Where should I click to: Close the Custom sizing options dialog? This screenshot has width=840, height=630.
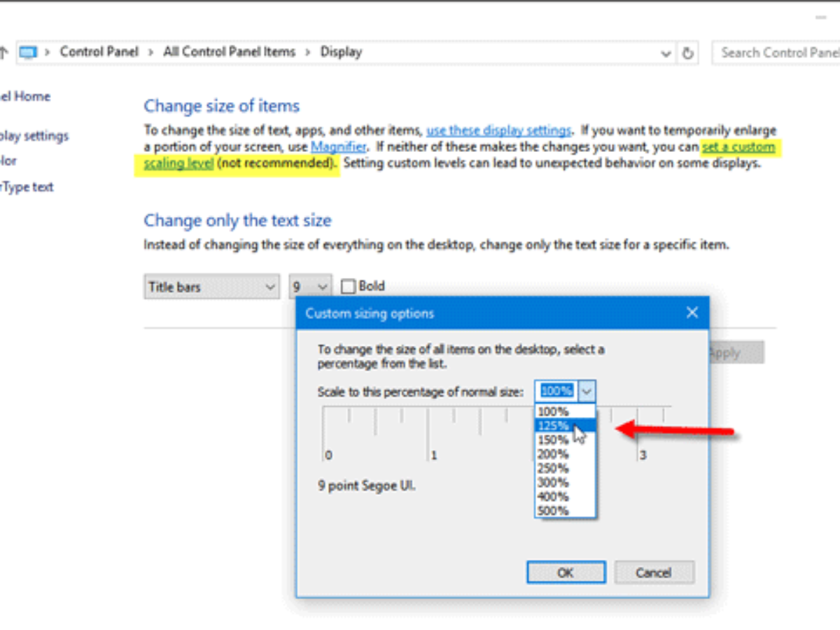point(692,313)
